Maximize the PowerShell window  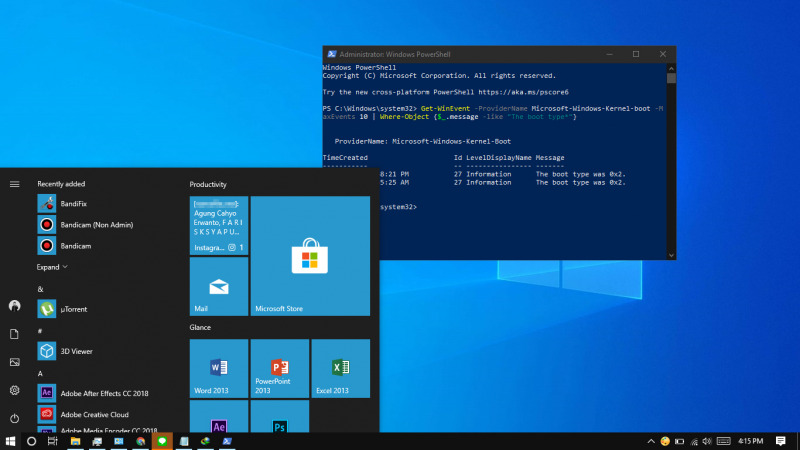pos(636,54)
